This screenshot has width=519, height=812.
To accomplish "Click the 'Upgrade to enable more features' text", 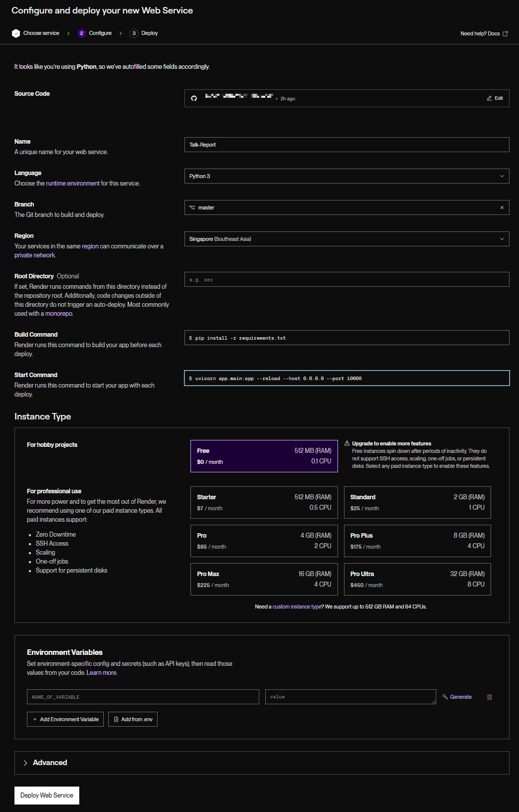I will 391,443.
